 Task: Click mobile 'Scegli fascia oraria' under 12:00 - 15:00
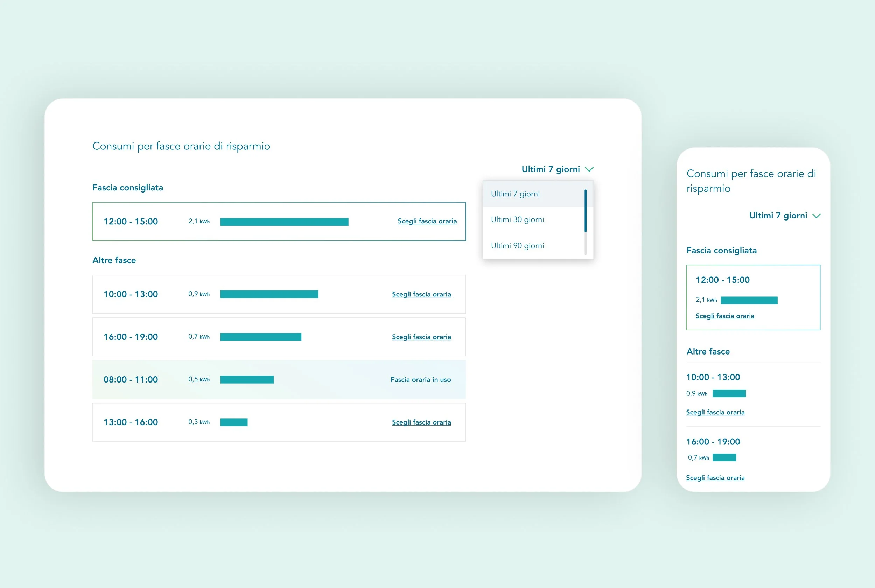pyautogui.click(x=724, y=316)
